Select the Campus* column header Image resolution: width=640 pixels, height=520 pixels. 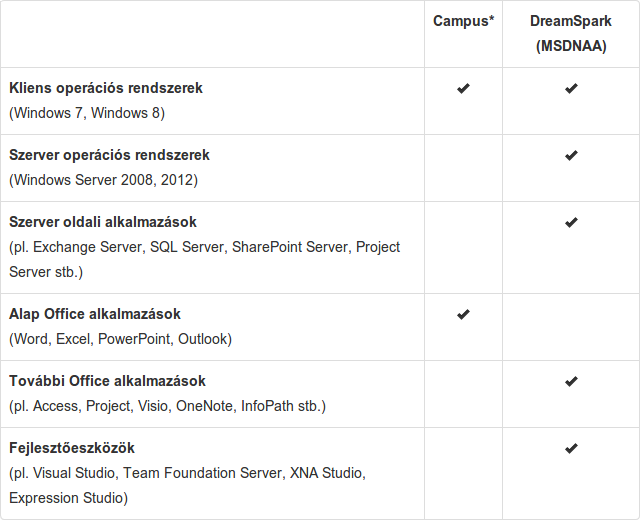[x=463, y=21]
